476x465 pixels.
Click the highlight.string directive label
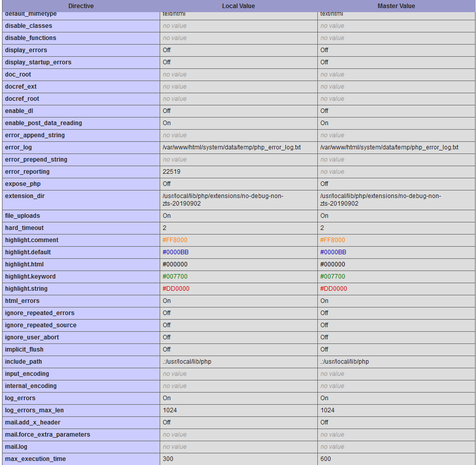coord(26,288)
